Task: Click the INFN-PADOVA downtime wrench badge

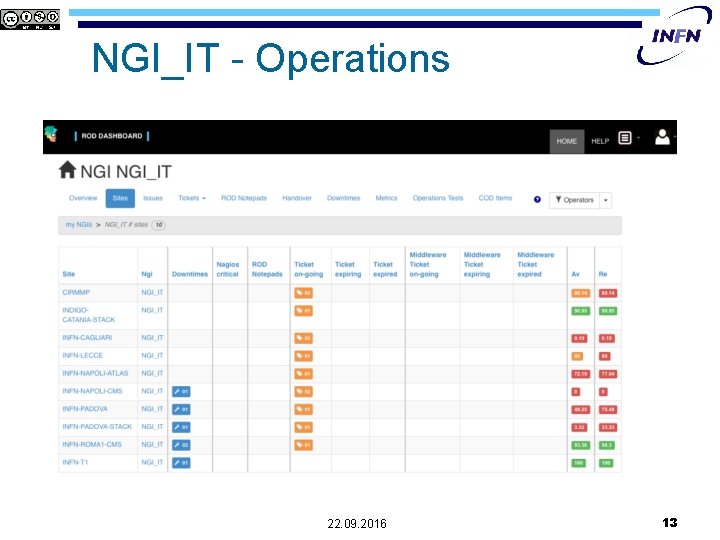Action: 181,409
